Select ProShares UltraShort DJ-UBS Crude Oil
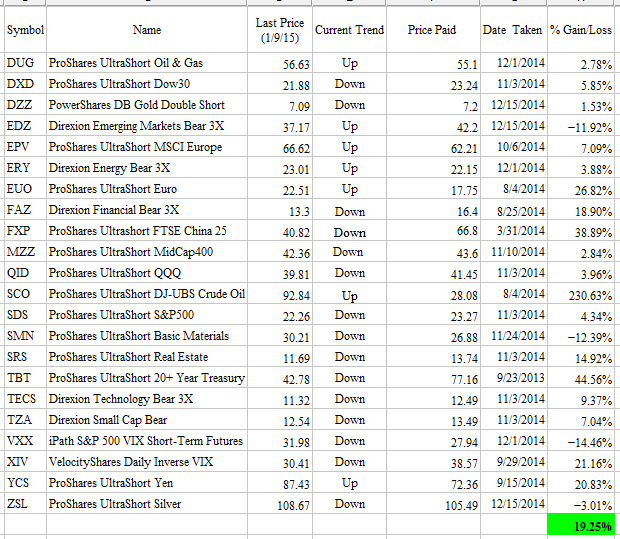Screen dimensions: 620x539 click(147, 294)
